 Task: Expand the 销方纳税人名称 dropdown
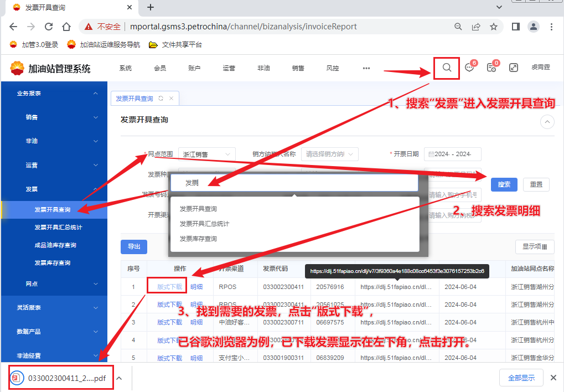[x=330, y=154]
